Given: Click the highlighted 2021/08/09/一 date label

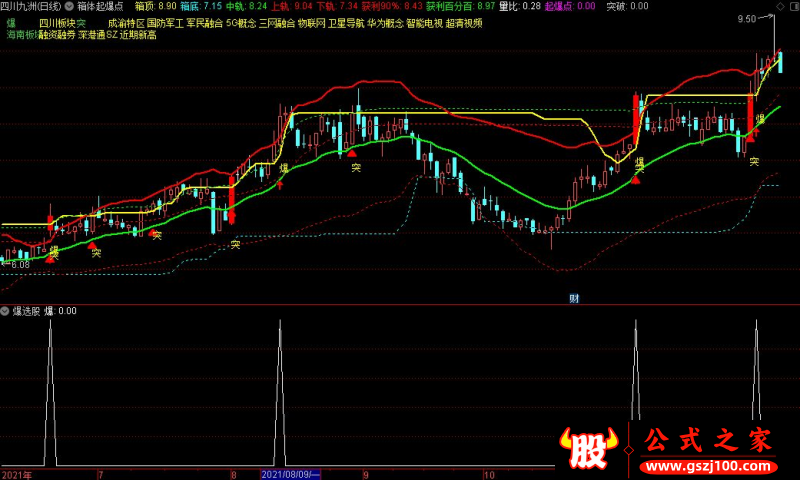Looking at the screenshot, I should [290, 475].
